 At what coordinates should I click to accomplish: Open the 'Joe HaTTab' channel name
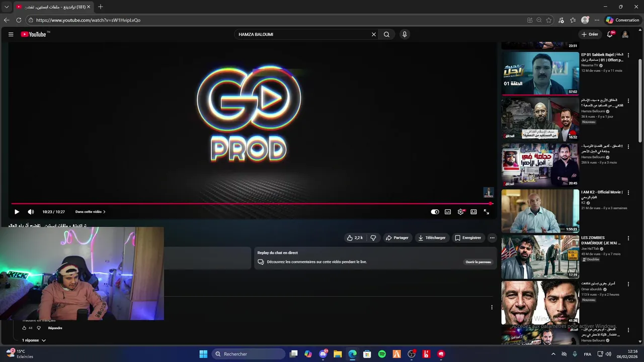590,248
